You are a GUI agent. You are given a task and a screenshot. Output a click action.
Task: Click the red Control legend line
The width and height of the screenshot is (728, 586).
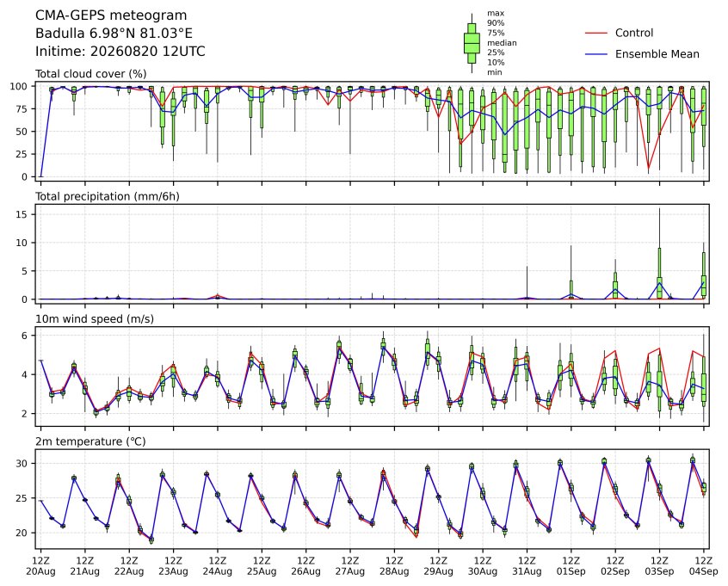(x=596, y=33)
